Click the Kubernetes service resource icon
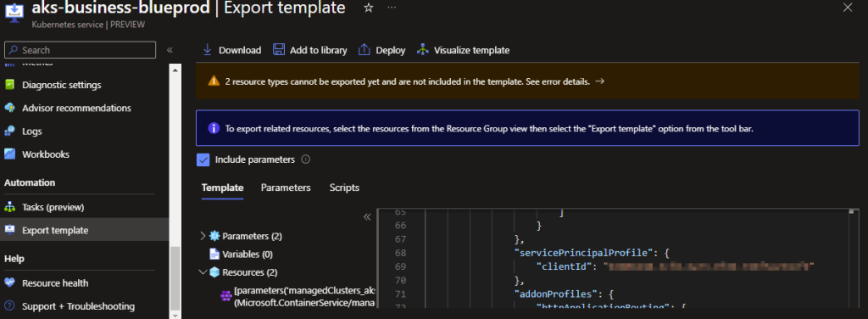868x319 pixels. tap(14, 11)
